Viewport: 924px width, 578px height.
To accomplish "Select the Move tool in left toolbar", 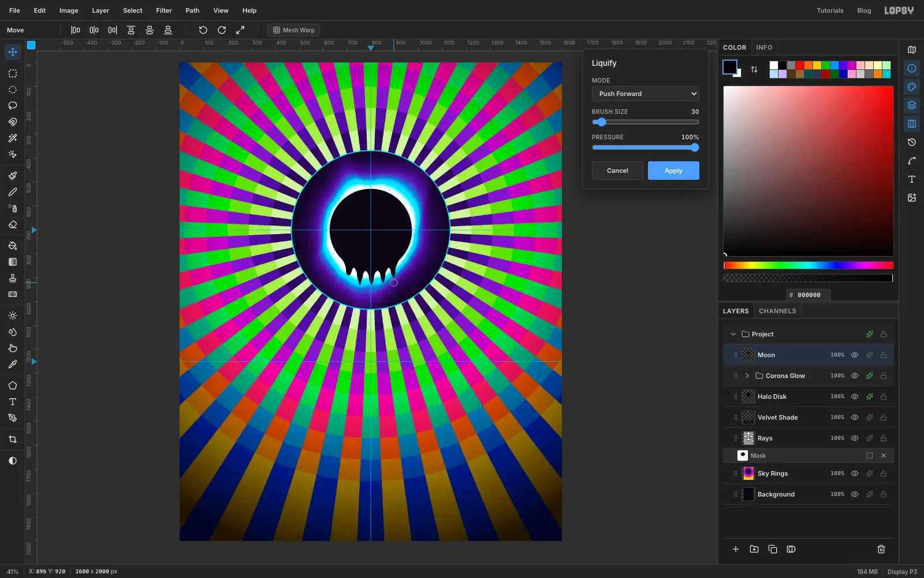I will (13, 52).
